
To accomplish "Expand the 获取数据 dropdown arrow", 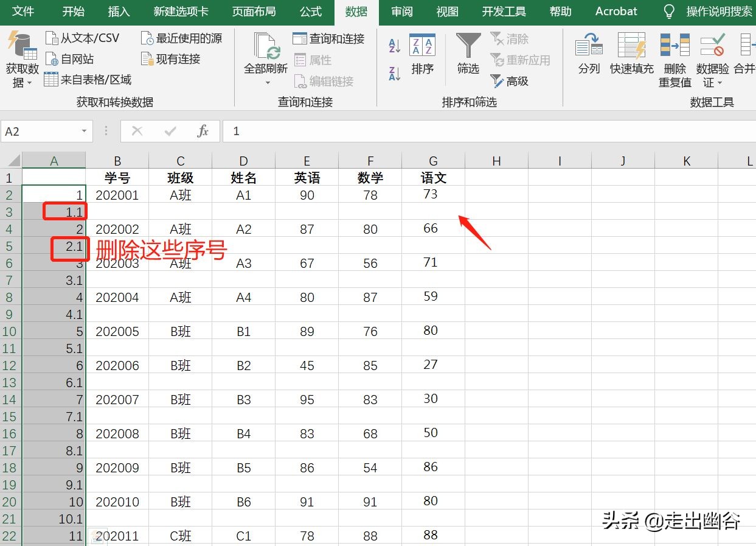I will [x=29, y=83].
